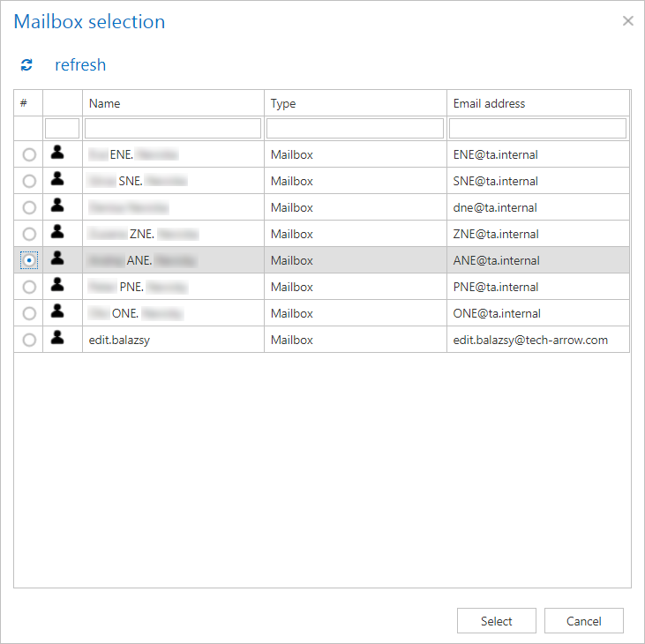
Task: Click the refresh link text
Action: pyautogui.click(x=80, y=65)
